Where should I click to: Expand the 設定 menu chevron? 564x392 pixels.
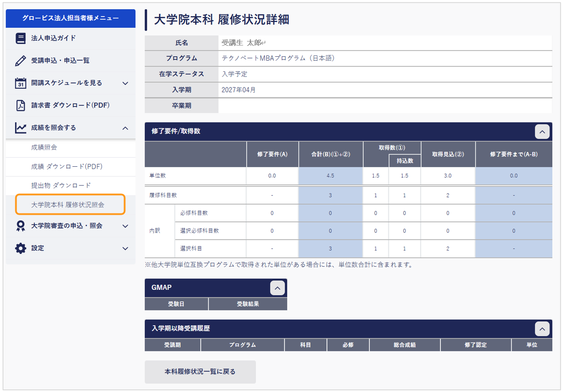125,248
